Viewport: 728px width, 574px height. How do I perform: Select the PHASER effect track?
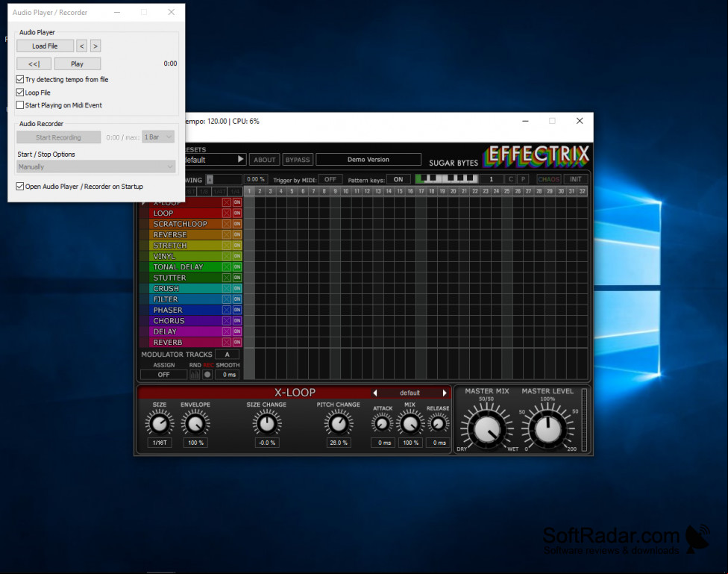click(185, 310)
